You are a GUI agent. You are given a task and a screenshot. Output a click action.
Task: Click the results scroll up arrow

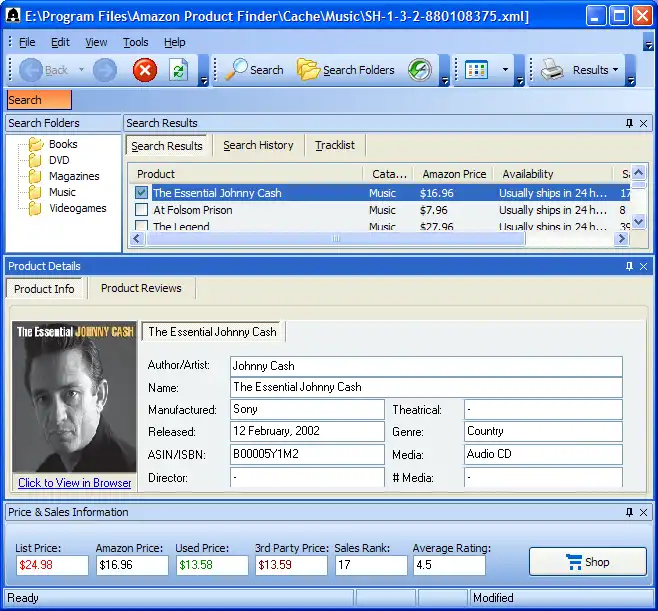(639, 172)
